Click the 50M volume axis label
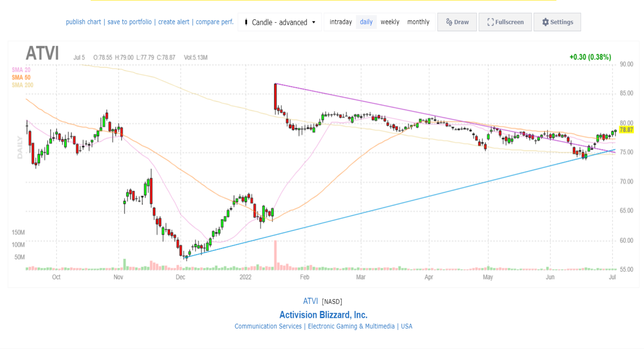Screen dimensions: 644x349 [x=19, y=257]
